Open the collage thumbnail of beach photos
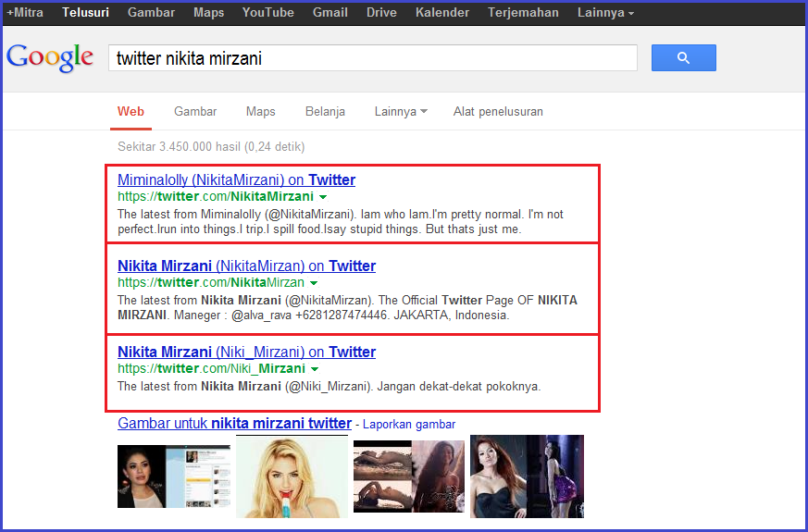Viewport: 808px width, 532px height. pyautogui.click(x=409, y=476)
